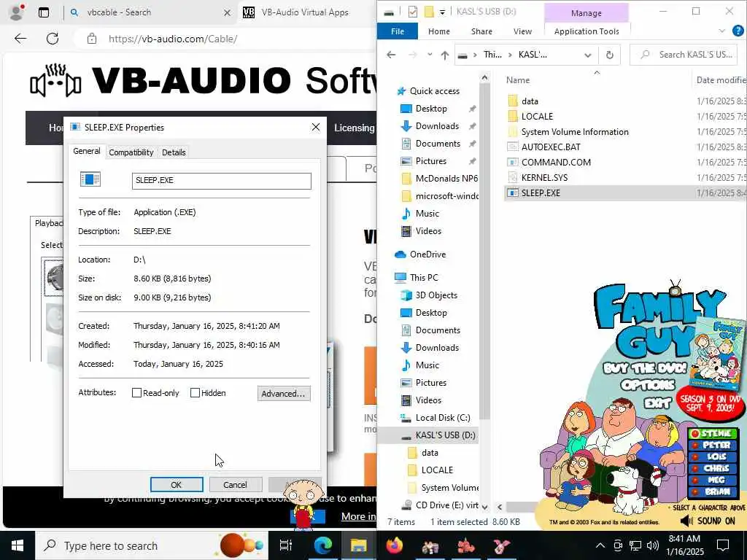
Task: Launch Firefox from the taskbar
Action: click(x=395, y=545)
